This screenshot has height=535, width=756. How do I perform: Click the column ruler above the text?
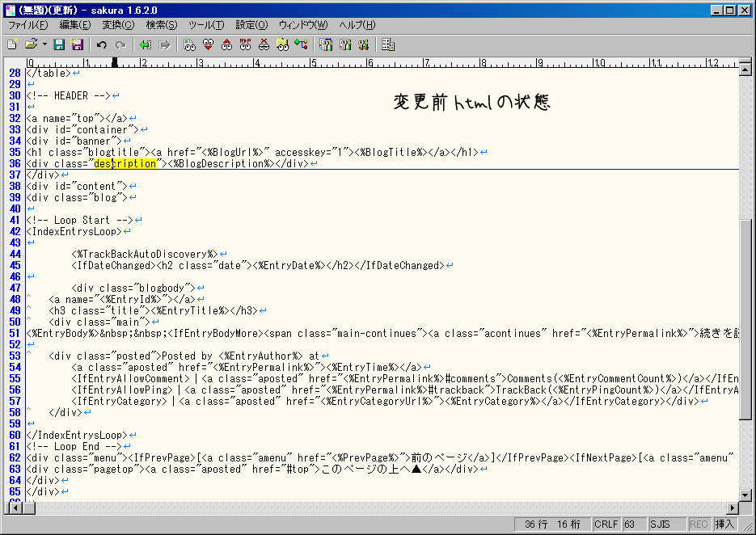click(382, 63)
